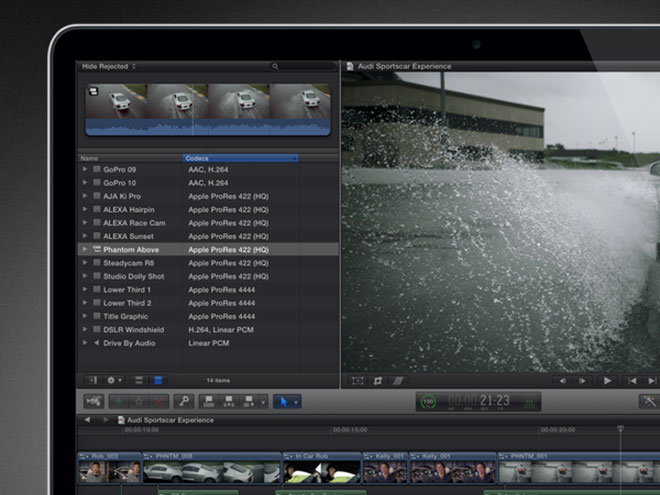Expand the ALEXA Race Cam clip row

[85, 223]
